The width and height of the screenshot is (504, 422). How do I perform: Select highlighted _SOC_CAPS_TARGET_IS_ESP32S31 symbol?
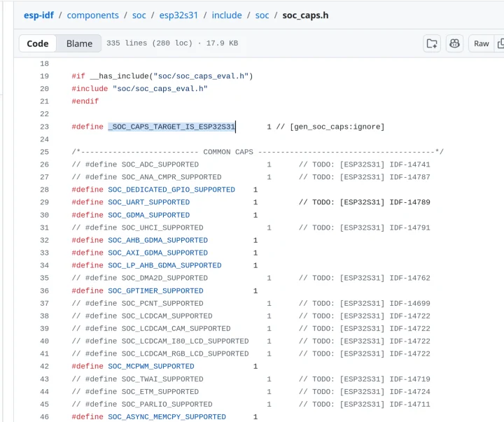171,127
